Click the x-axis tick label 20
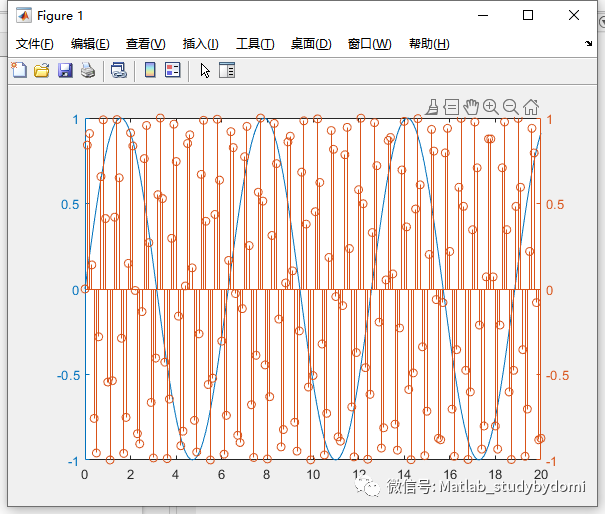Image resolution: width=605 pixels, height=514 pixels. click(x=541, y=474)
